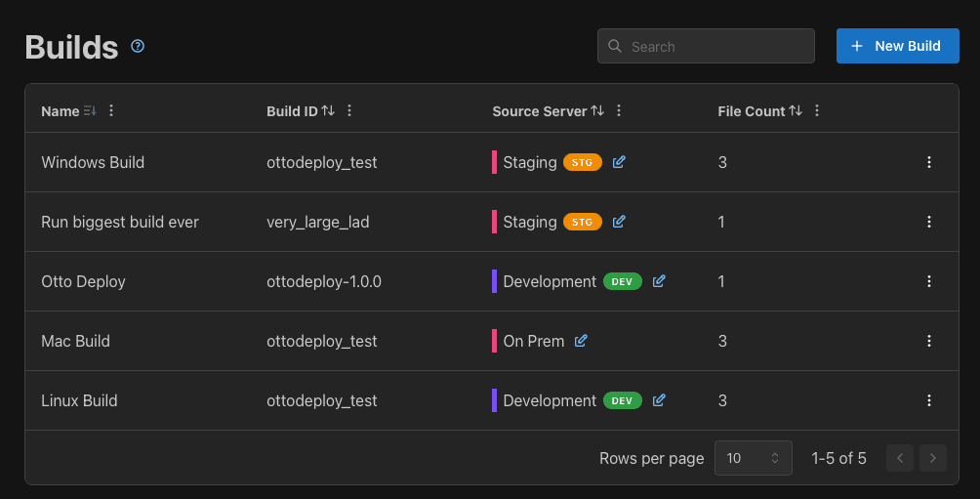The image size is (980, 499).
Task: Edit the On Prem source server for Mac Build
Action: [x=581, y=341]
